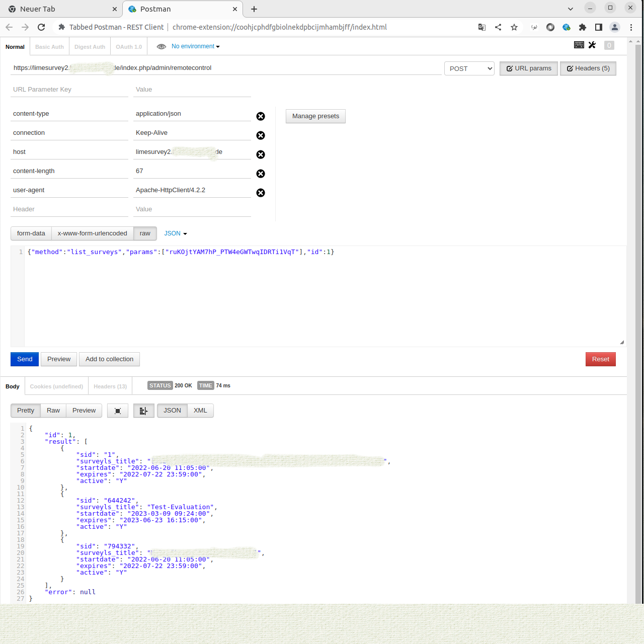Remove the connection Keep-Alive header
Viewport: 644px width, 644px height.
pos(261,135)
